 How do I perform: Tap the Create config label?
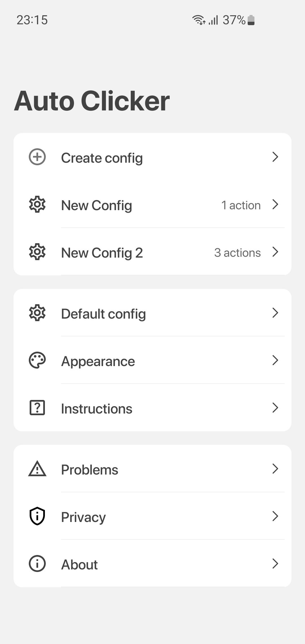(x=102, y=158)
